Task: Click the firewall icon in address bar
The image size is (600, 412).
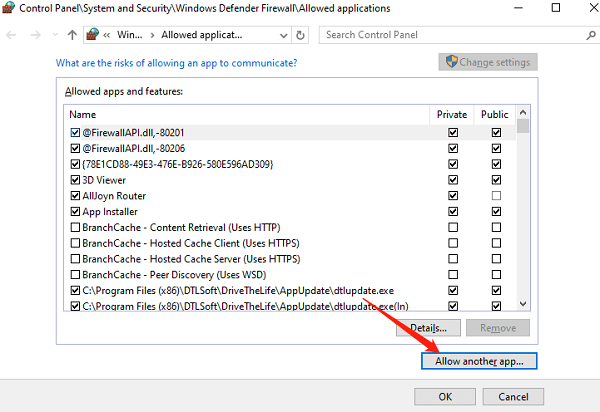Action: point(93,34)
